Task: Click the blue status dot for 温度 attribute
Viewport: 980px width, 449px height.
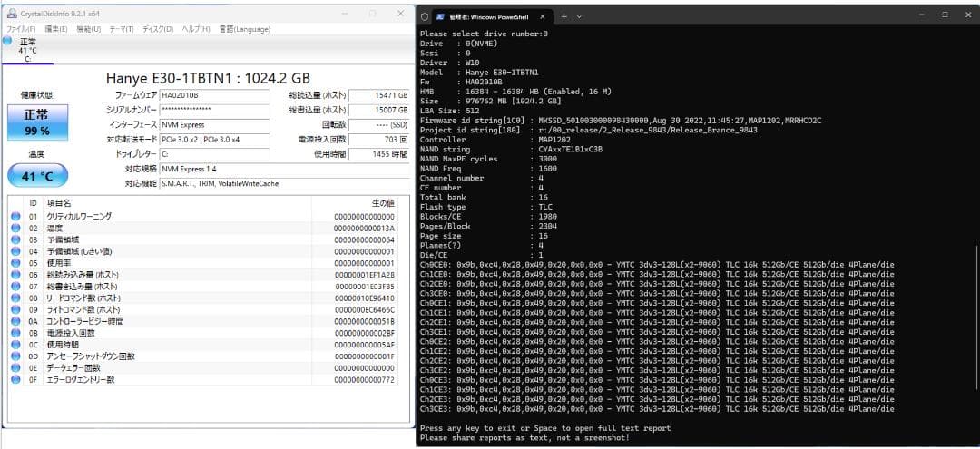Action: tap(15, 229)
